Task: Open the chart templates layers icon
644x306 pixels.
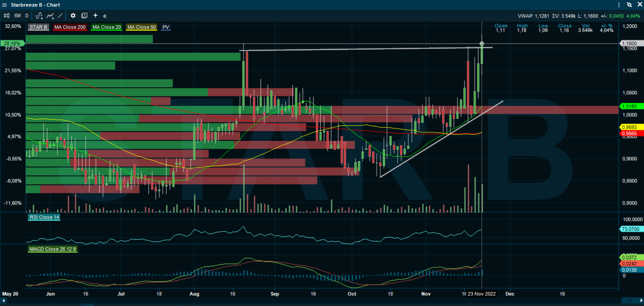Action: click(x=84, y=16)
